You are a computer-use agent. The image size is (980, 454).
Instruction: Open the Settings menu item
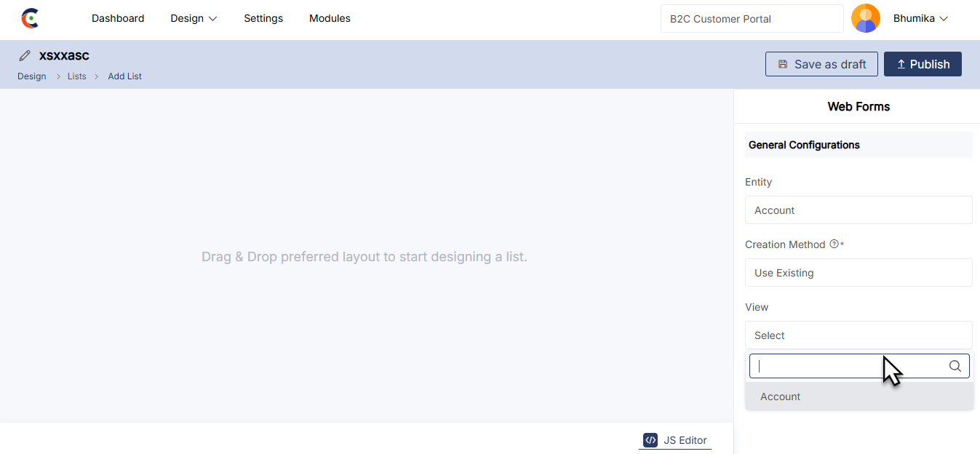tap(263, 19)
